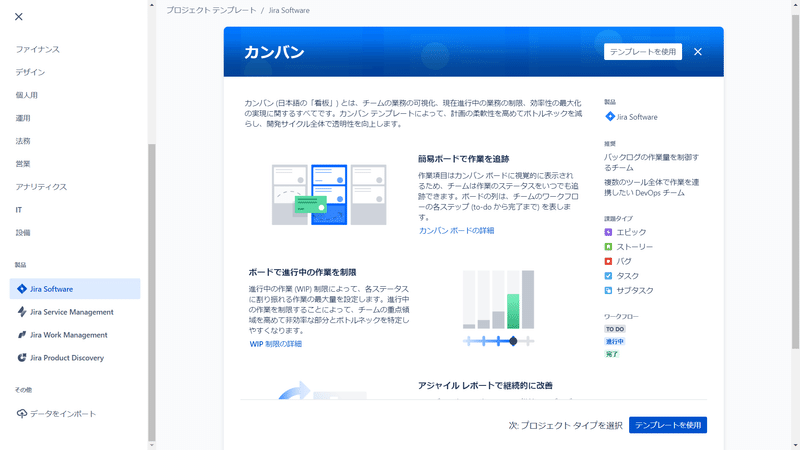The width and height of the screenshot is (800, 450).
Task: Click the プロジェクト テンプレート breadcrumb link
Action: pyautogui.click(x=211, y=10)
